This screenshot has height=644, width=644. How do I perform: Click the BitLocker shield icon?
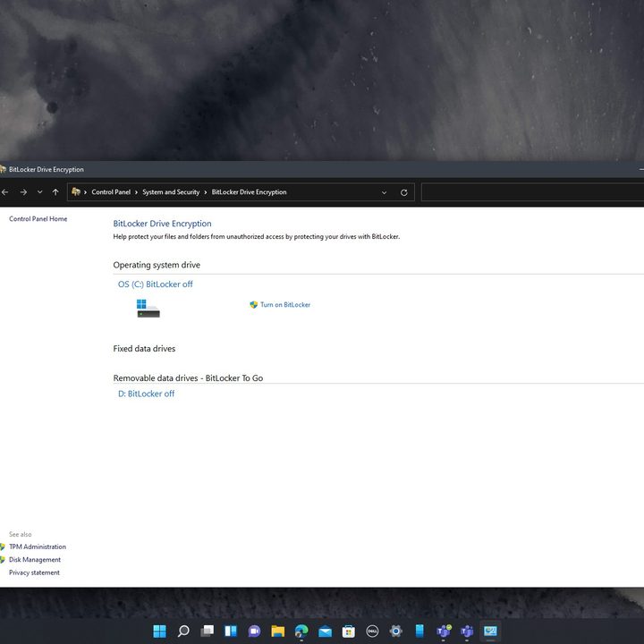coord(253,305)
